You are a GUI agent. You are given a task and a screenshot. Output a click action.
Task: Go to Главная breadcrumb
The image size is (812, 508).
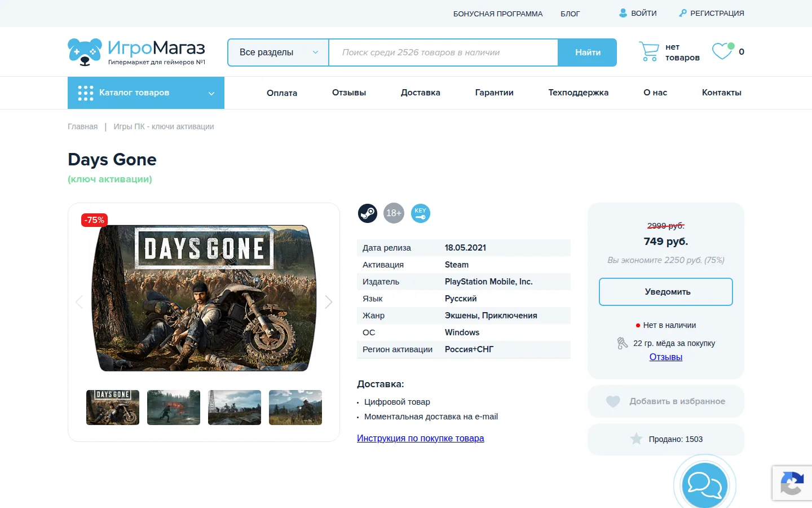pos(83,126)
